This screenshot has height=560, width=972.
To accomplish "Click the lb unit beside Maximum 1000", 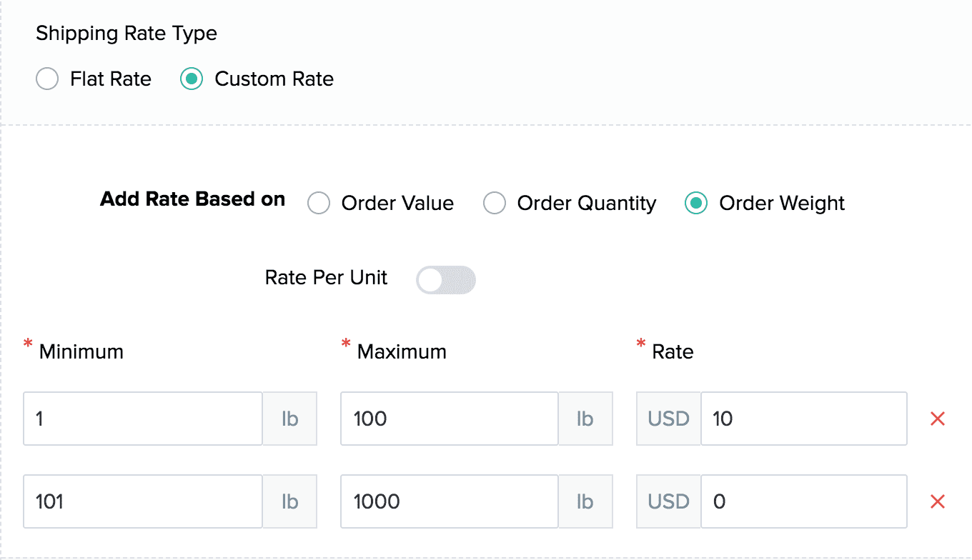I will pos(585,501).
